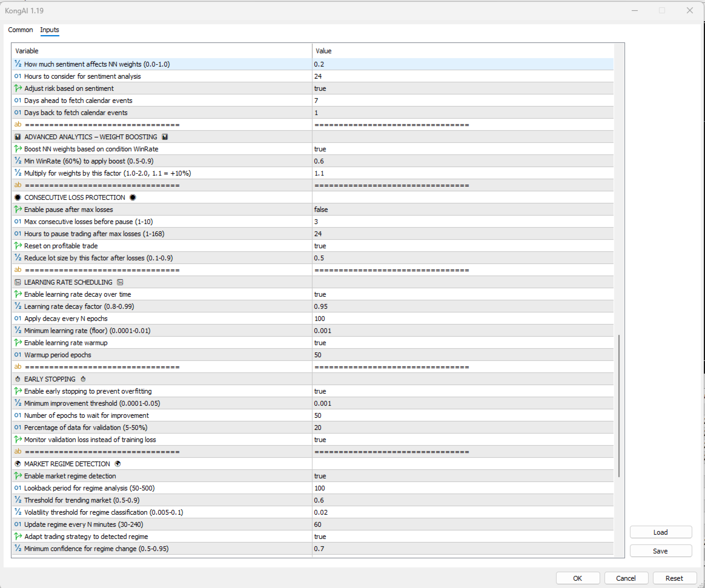Click the black circle icon left of CONSECUTIVE LOSS PROTECTION
The image size is (705, 588).
[x=18, y=197]
